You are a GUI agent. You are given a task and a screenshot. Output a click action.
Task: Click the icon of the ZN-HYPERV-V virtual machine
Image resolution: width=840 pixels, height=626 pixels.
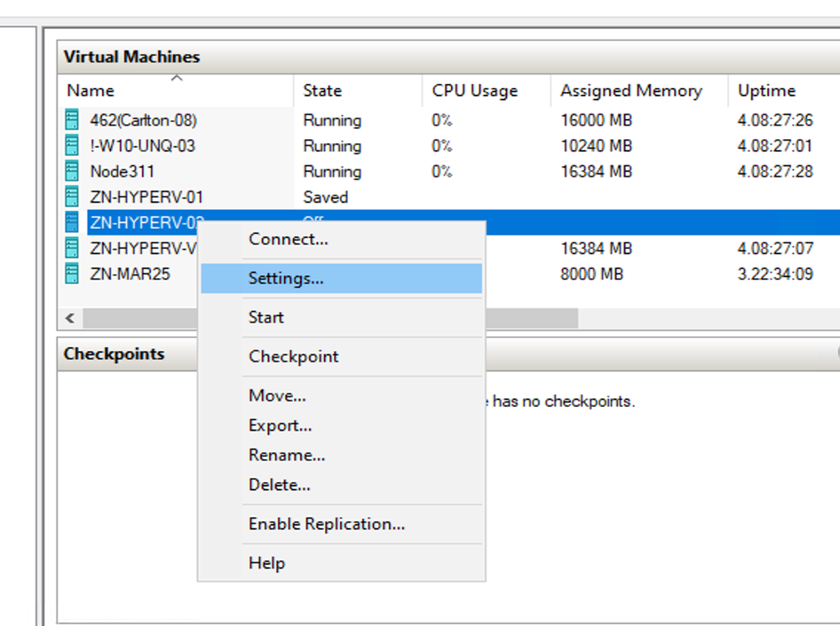point(73,249)
